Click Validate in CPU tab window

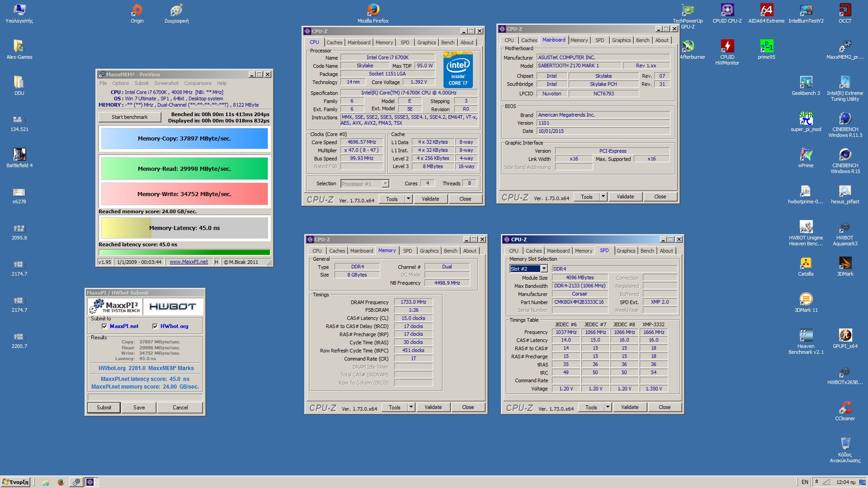tap(430, 199)
